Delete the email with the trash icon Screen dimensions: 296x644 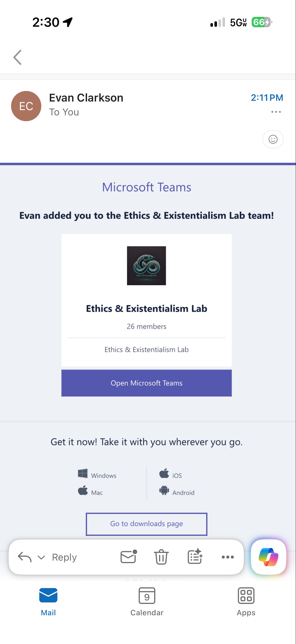161,557
